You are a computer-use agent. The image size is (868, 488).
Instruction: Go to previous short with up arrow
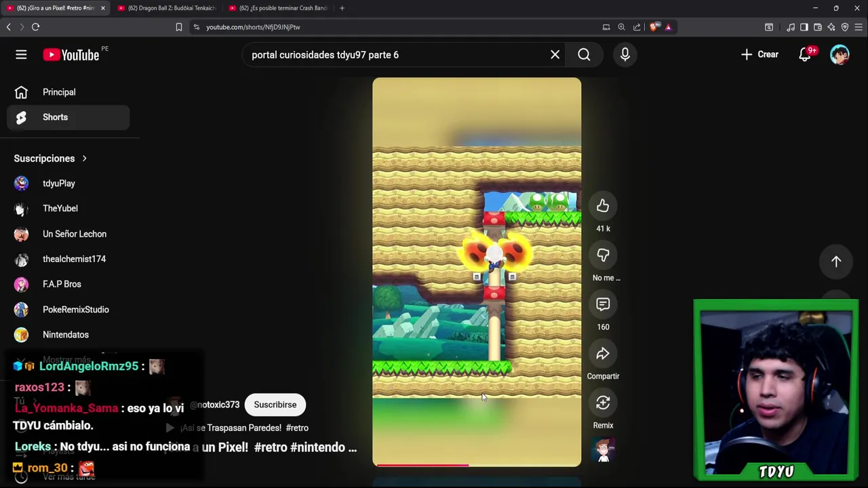click(836, 262)
